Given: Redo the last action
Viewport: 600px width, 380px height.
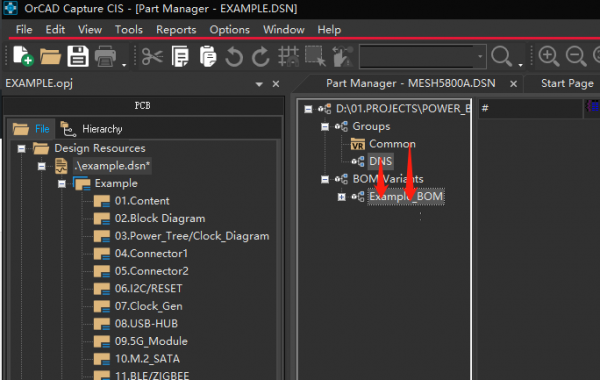Looking at the screenshot, I should click(x=261, y=57).
